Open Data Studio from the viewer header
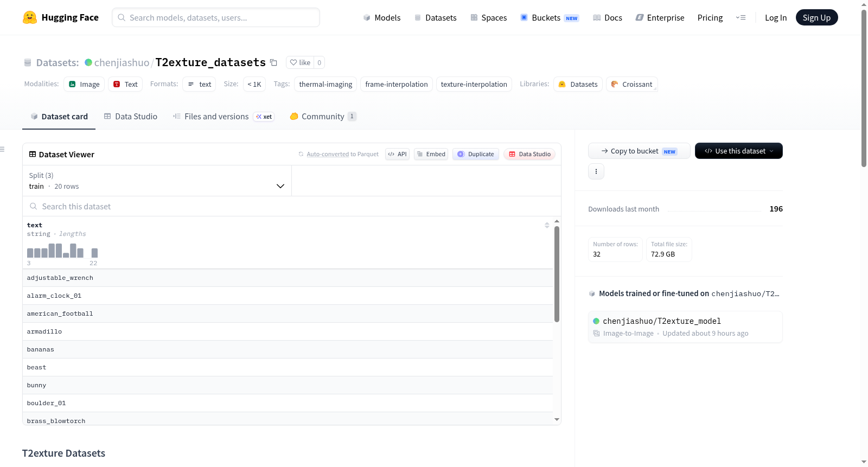 tap(529, 154)
